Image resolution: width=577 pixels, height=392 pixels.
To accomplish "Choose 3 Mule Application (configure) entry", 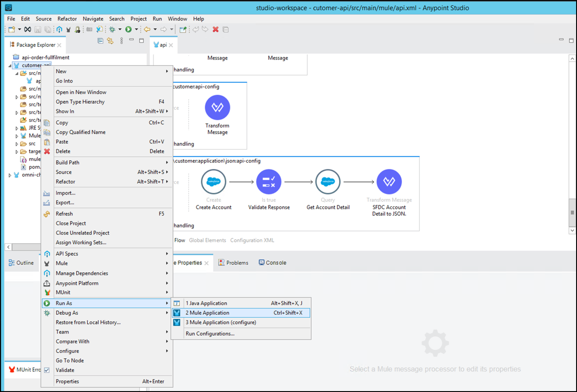I will 241,322.
